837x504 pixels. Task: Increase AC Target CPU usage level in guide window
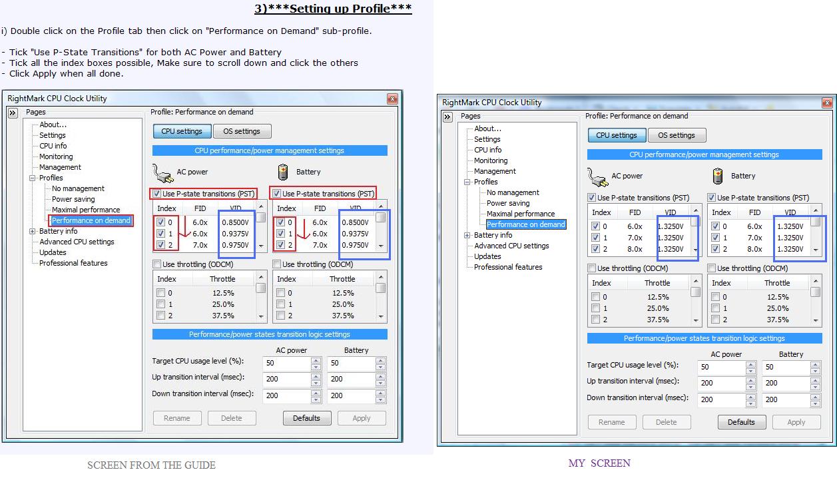(316, 360)
